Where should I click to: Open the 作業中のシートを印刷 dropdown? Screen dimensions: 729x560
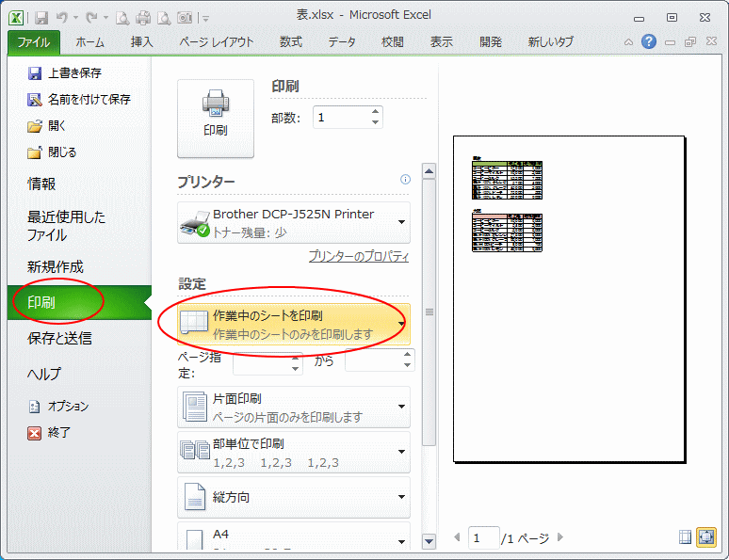(294, 324)
